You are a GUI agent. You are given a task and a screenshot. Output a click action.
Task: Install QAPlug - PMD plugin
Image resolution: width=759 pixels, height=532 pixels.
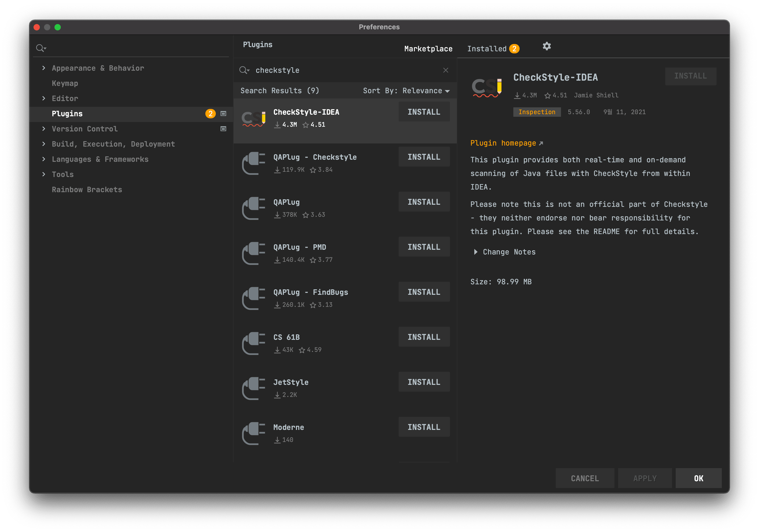coord(424,247)
